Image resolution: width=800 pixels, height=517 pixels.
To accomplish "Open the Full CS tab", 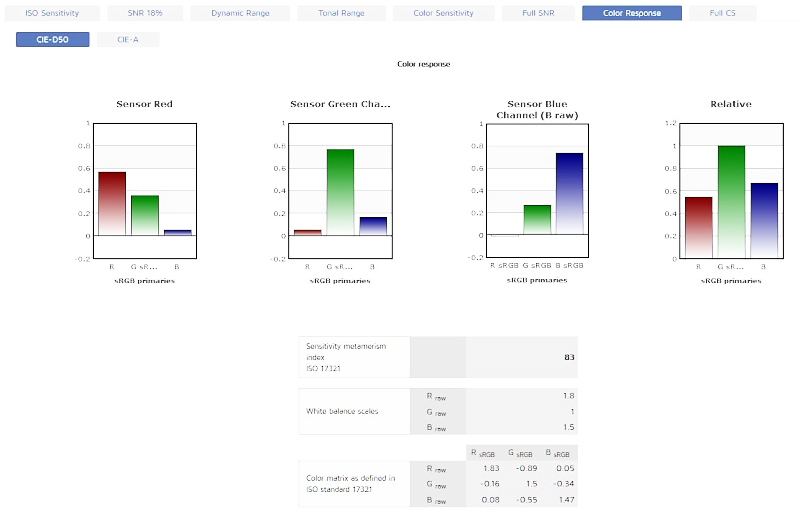I will click(722, 13).
